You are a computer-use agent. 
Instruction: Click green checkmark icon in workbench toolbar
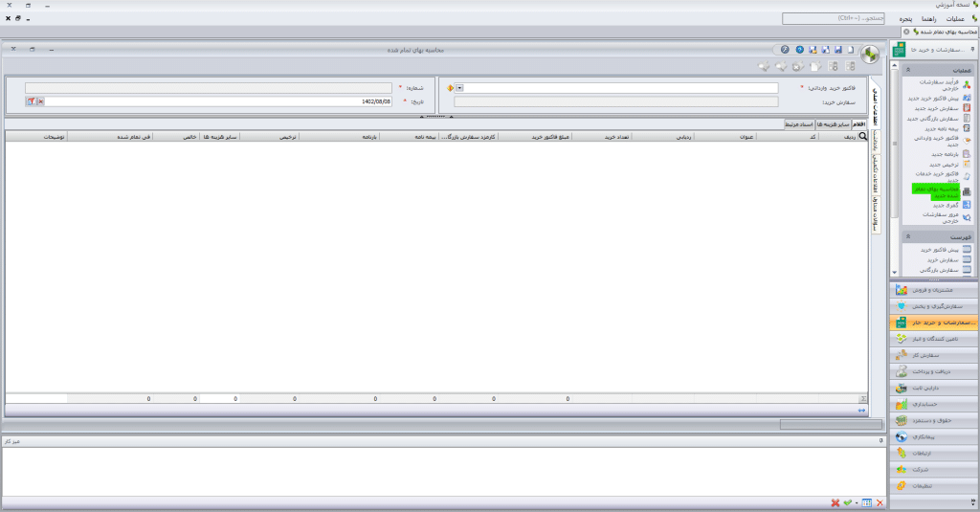tap(848, 502)
